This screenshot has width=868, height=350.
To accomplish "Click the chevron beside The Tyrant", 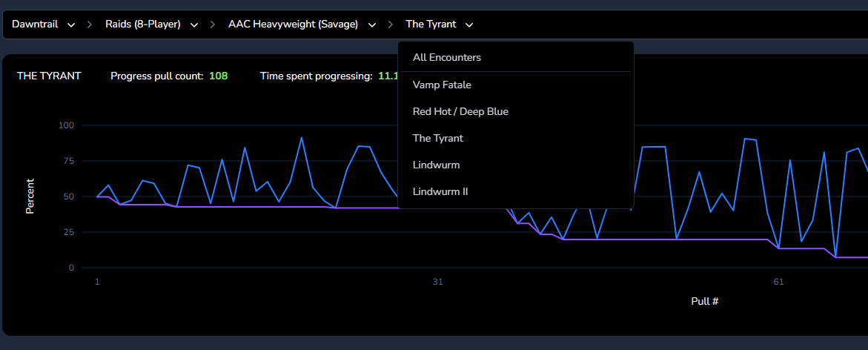I will coord(469,25).
